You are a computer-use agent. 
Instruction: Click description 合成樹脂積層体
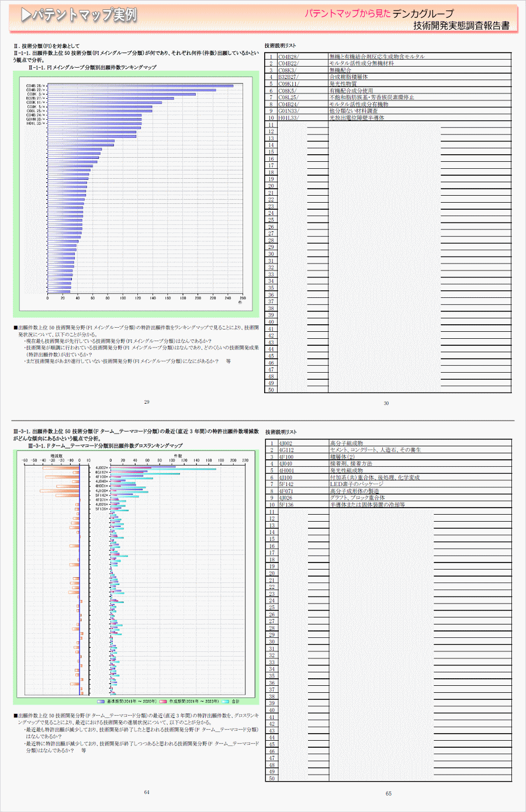[x=349, y=77]
